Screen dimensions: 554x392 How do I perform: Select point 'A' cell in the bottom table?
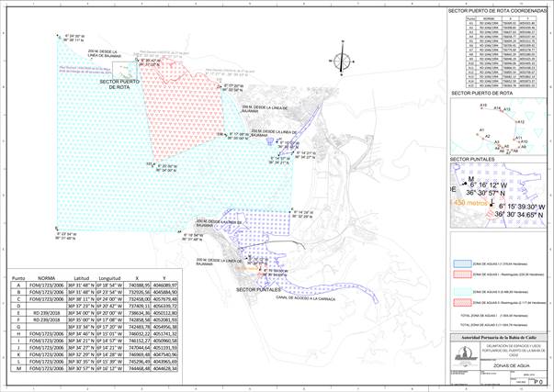(x=18, y=286)
